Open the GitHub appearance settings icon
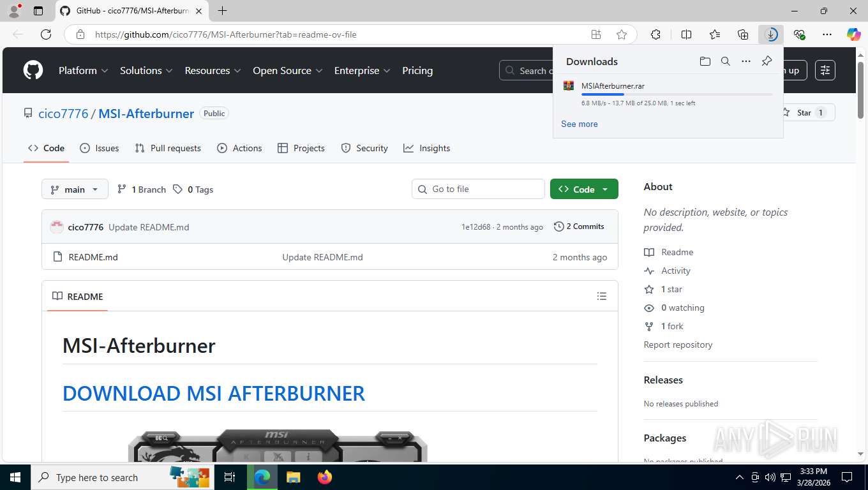 (x=825, y=70)
